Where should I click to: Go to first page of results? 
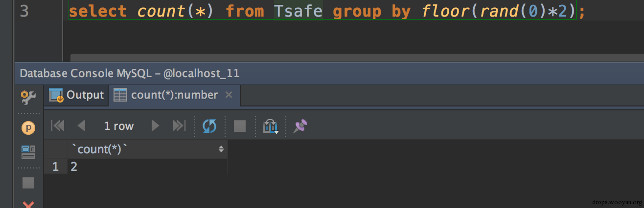click(58, 126)
